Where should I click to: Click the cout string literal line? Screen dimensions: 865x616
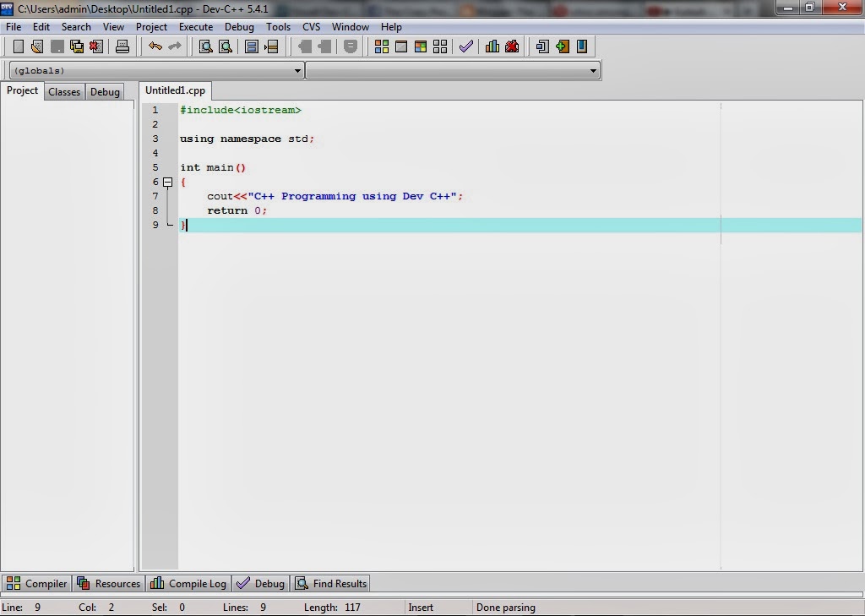tap(335, 196)
